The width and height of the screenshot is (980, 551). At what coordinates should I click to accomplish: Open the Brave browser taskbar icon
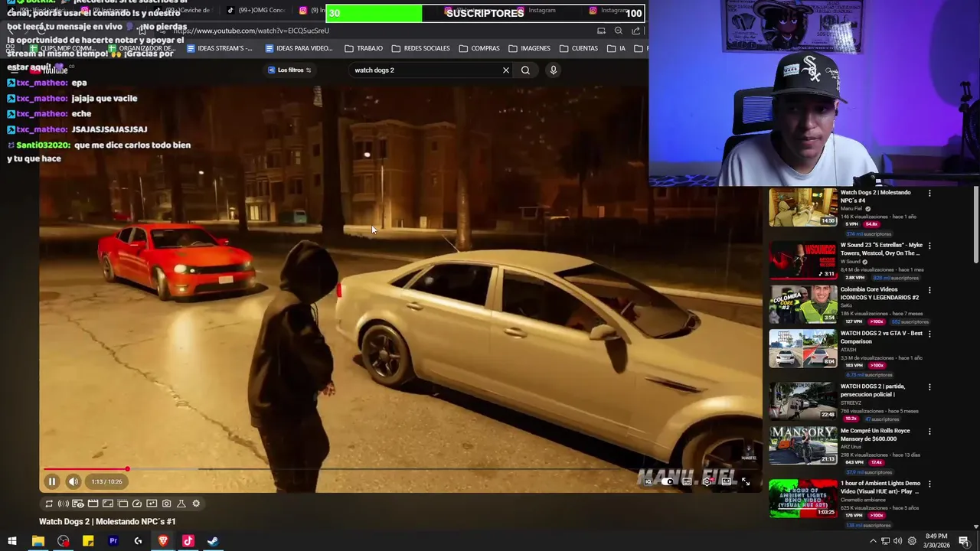[x=163, y=541]
